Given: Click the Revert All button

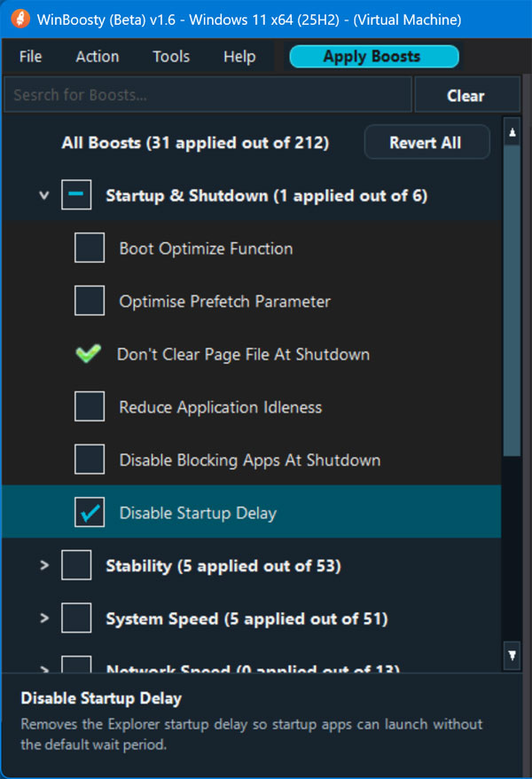Looking at the screenshot, I should tap(426, 143).
